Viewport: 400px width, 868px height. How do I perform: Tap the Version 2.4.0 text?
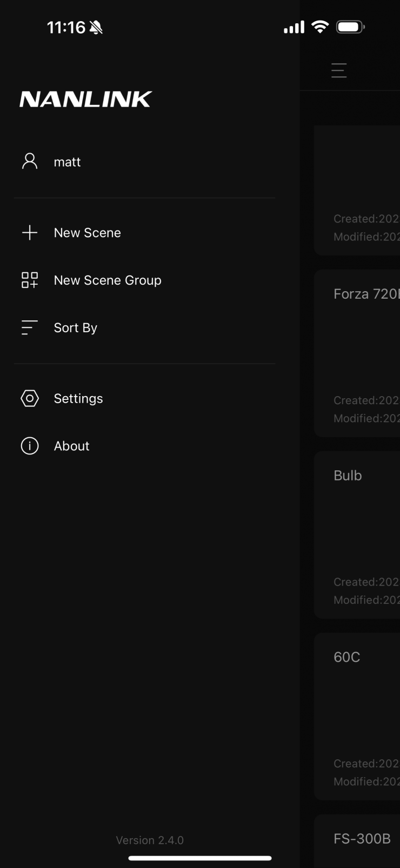click(150, 840)
